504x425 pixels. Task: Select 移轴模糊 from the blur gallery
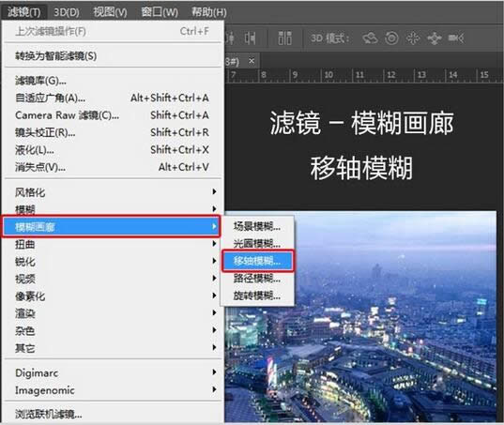click(257, 261)
